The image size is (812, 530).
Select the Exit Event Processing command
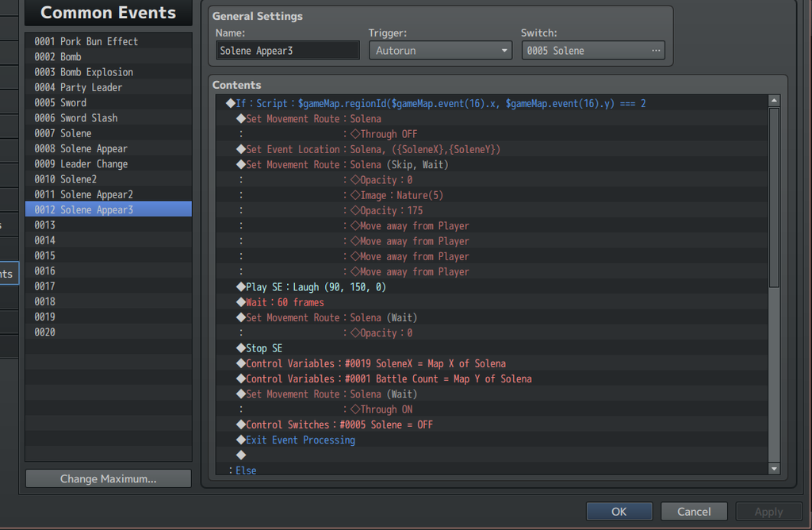(300, 440)
